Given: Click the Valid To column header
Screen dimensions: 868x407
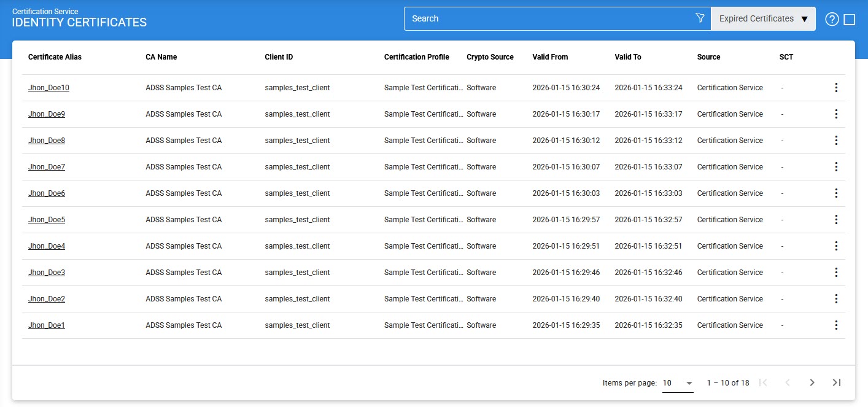Looking at the screenshot, I should coord(627,57).
